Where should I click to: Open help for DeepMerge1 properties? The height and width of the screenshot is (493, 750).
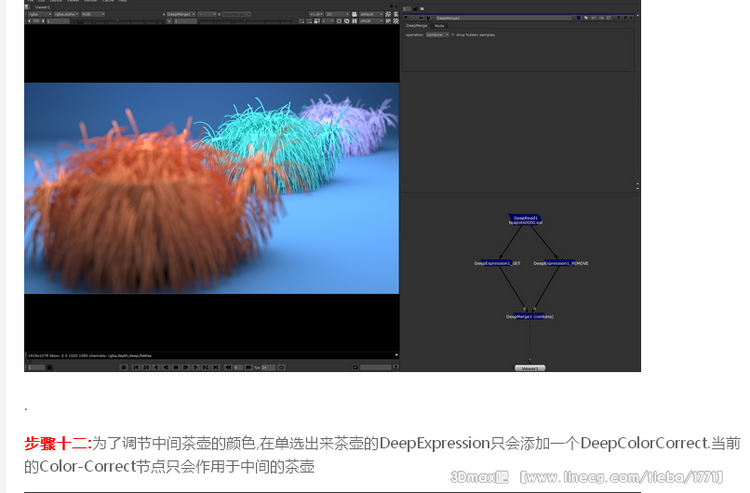tap(618, 18)
